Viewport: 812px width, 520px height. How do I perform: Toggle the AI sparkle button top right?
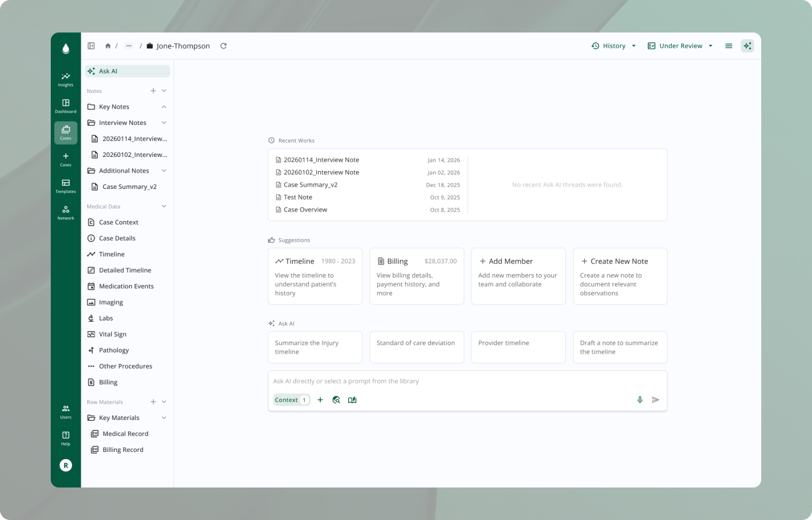(x=747, y=46)
